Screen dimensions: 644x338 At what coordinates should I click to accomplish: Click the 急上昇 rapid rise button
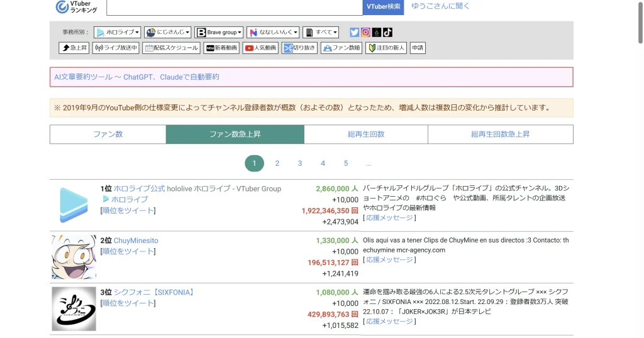74,48
